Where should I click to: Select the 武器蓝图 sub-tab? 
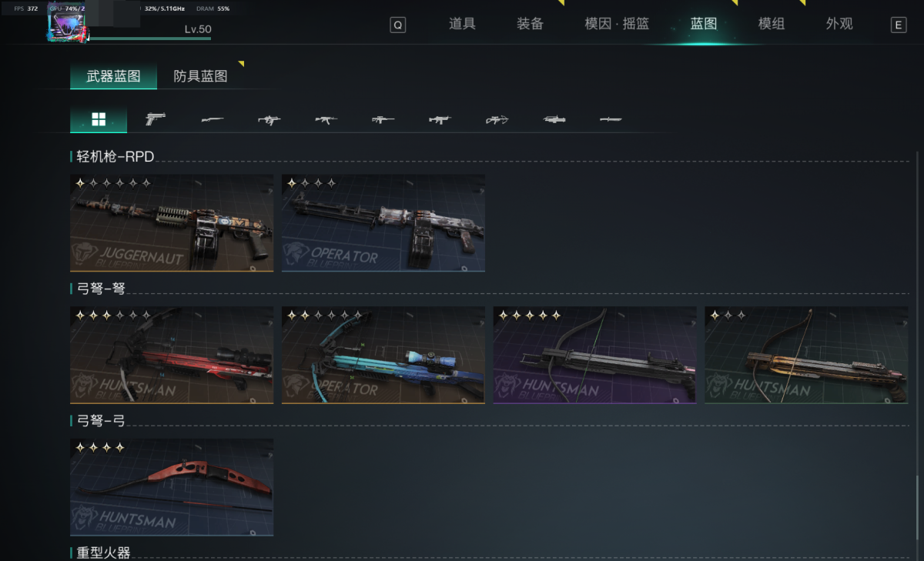click(113, 76)
